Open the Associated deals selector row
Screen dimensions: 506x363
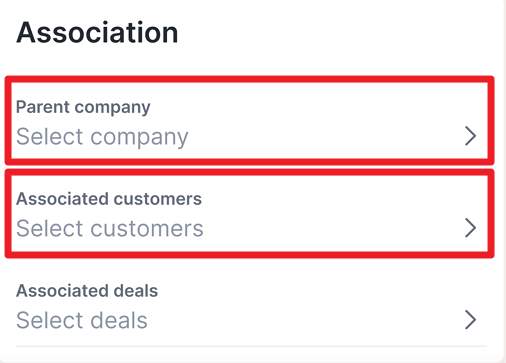tap(251, 306)
